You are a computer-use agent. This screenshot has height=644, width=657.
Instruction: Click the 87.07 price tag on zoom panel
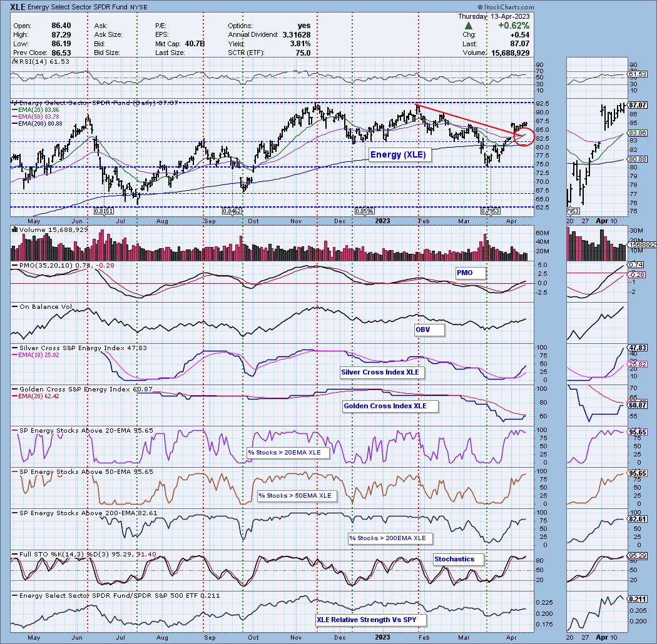pyautogui.click(x=638, y=105)
